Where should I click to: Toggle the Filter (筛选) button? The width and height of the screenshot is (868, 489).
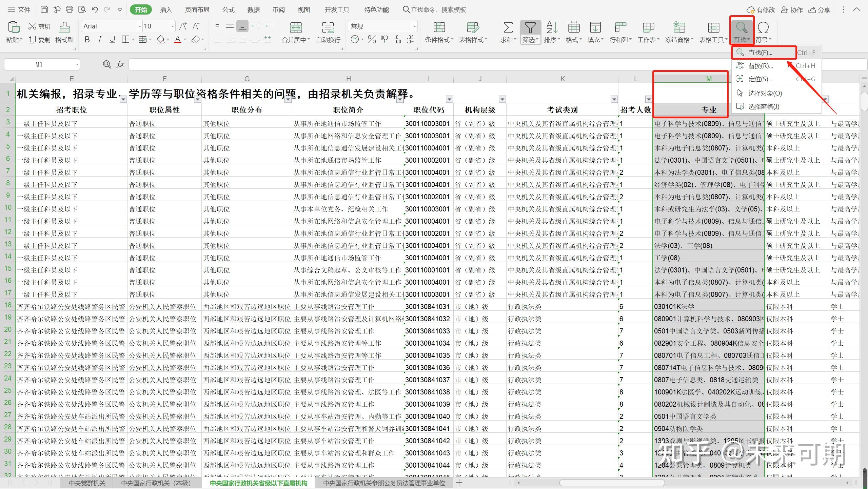(x=531, y=33)
